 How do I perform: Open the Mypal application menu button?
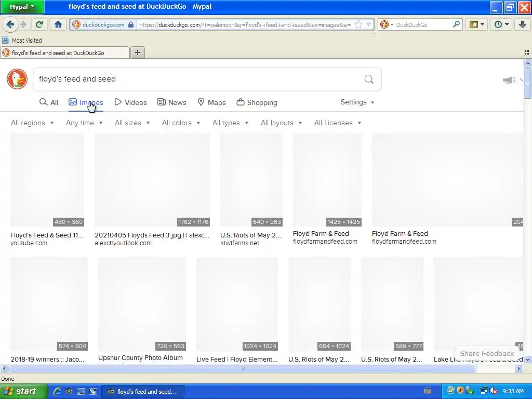click(x=22, y=7)
